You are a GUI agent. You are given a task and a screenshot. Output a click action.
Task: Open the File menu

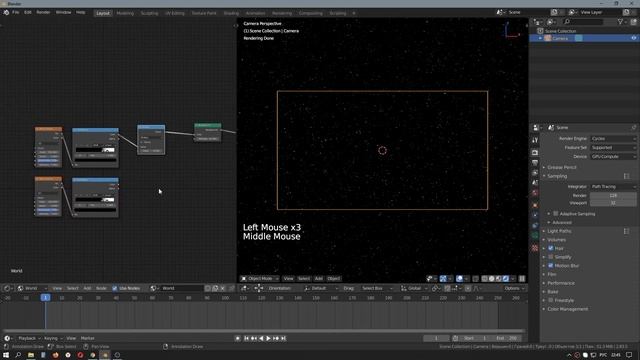[x=16, y=13]
